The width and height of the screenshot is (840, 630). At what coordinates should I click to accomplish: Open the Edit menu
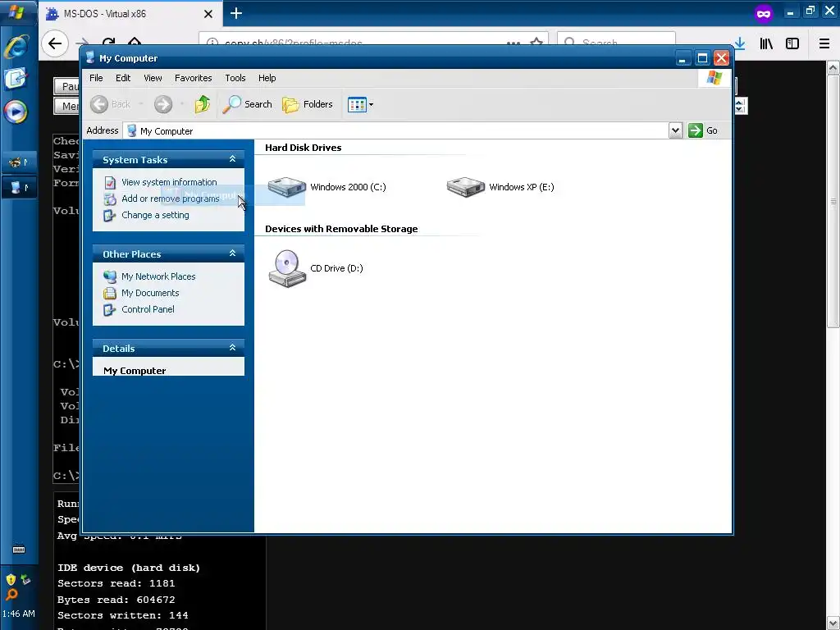pos(123,78)
